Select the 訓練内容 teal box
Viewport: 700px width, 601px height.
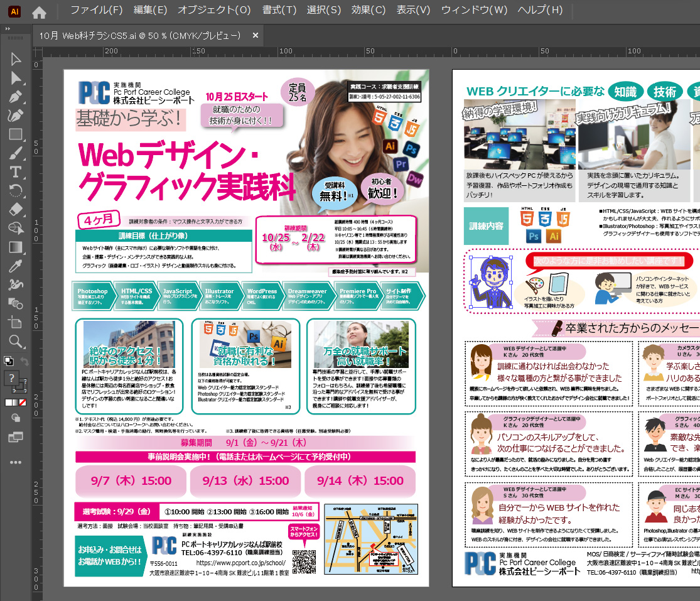(486, 226)
